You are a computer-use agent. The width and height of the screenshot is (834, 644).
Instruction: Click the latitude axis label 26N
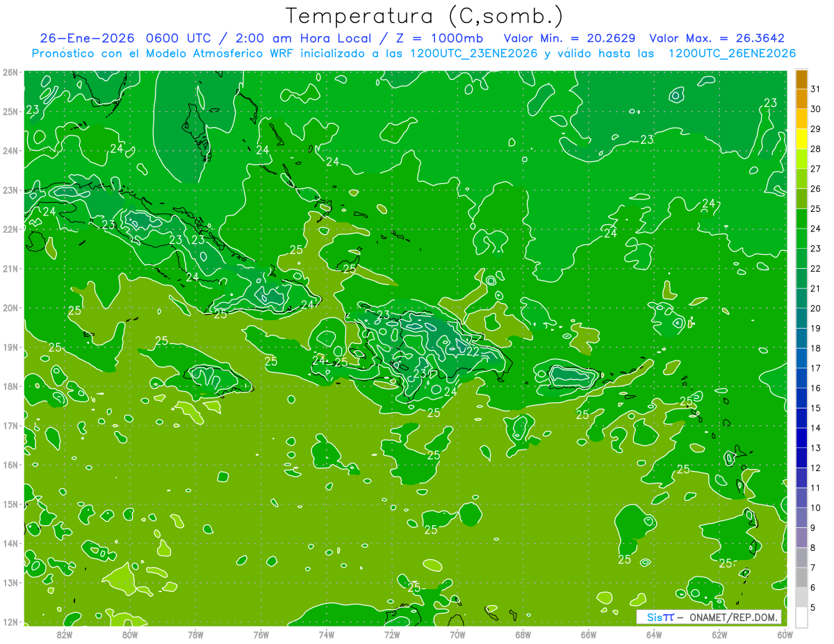pyautogui.click(x=10, y=72)
